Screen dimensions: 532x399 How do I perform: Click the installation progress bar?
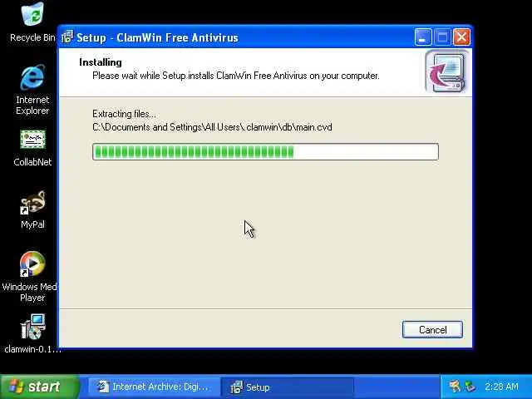pos(265,151)
